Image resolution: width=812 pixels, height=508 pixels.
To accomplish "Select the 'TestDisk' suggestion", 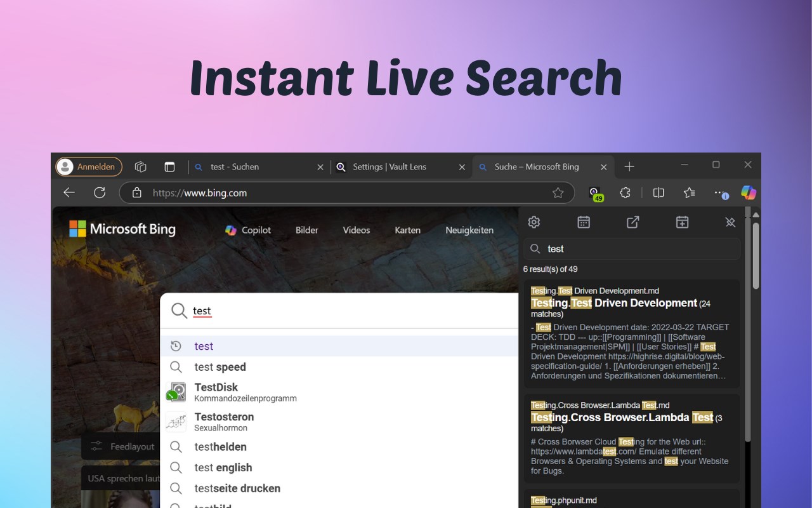I will click(x=339, y=392).
